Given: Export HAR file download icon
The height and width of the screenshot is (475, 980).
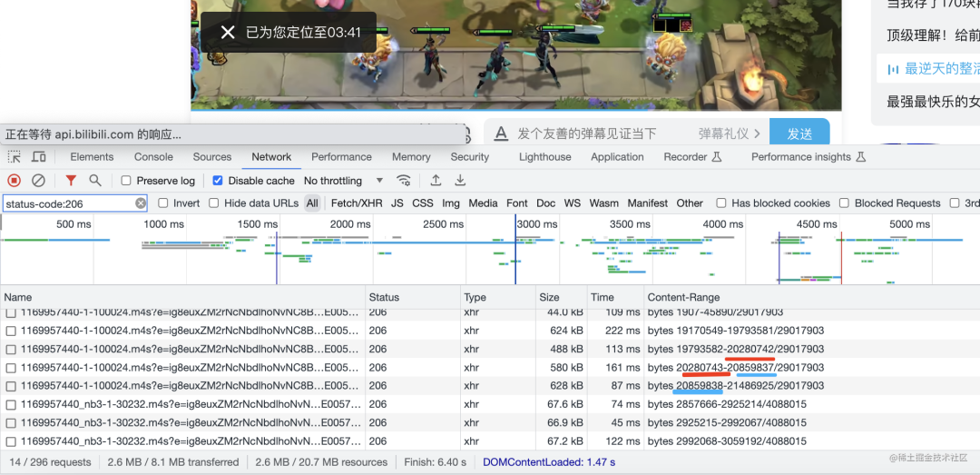Looking at the screenshot, I should (460, 180).
